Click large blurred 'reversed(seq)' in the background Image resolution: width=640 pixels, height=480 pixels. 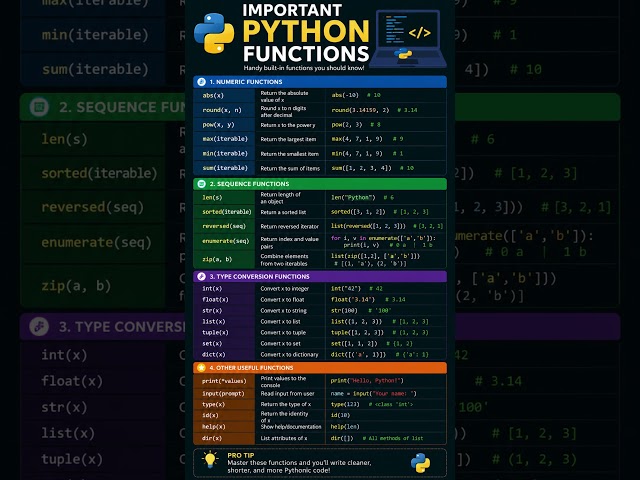pyautogui.click(x=92, y=207)
